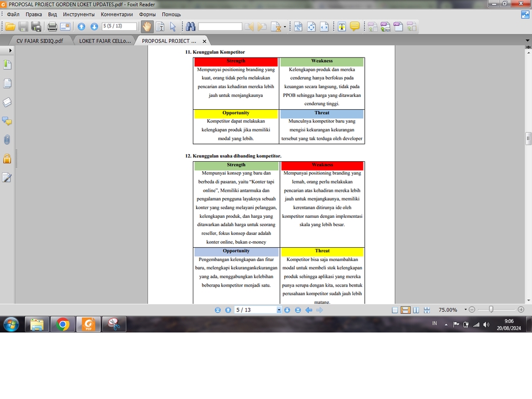Open the Вид menu

click(x=52, y=14)
